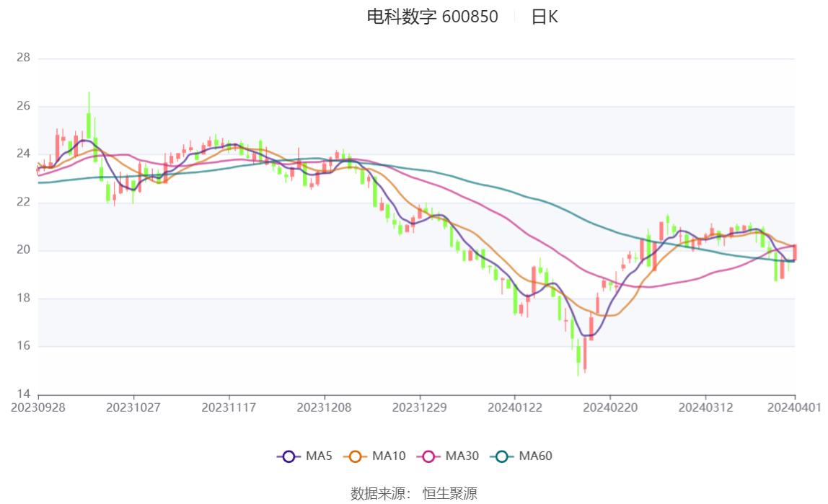Image resolution: width=828 pixels, height=504 pixels.
Task: Toggle the MA10 orange legend circle
Action: click(x=355, y=456)
